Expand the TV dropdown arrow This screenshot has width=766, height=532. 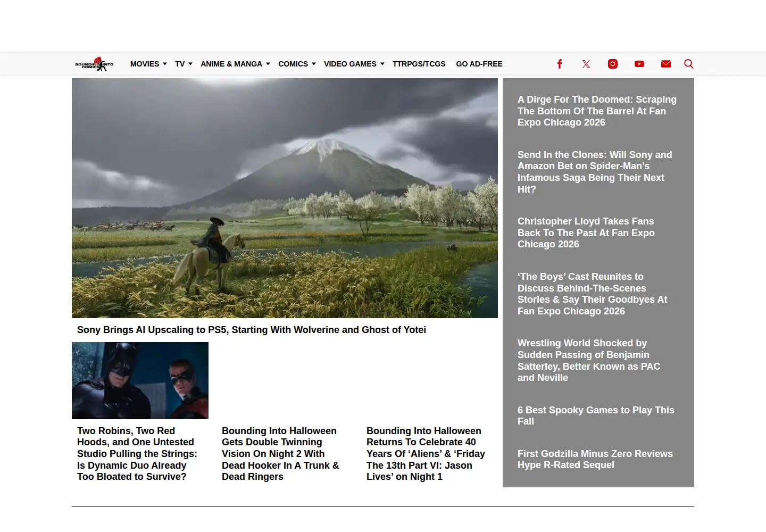pyautogui.click(x=190, y=64)
